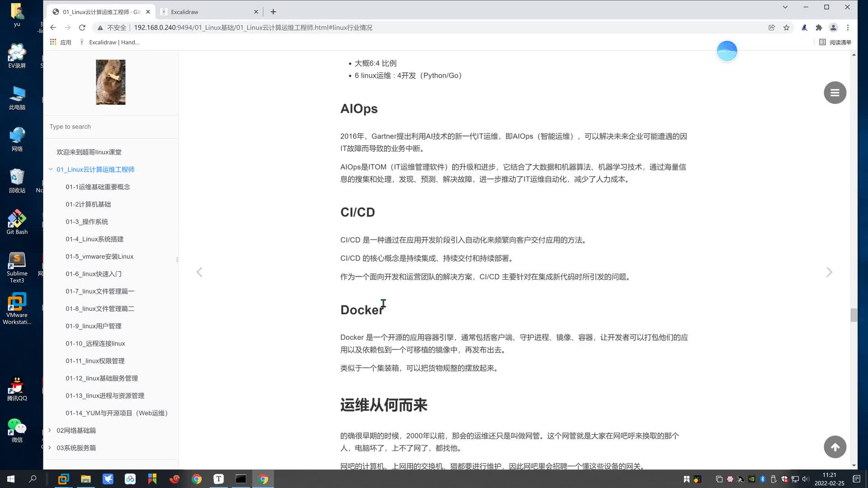Open the apps shortcut in bookmarks bar
The height and width of the screenshot is (488, 868).
click(61, 42)
